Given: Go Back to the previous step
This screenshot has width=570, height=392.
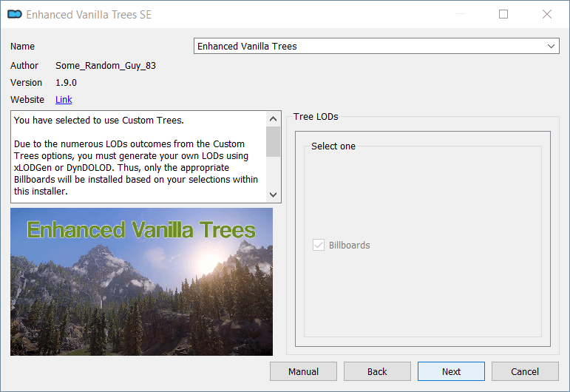Looking at the screenshot, I should click(x=377, y=371).
